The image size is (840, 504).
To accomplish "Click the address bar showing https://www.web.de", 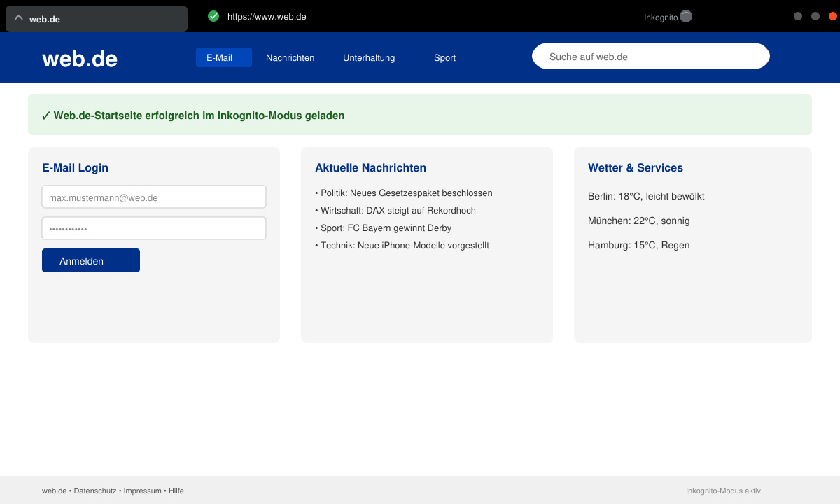I will coord(267,17).
